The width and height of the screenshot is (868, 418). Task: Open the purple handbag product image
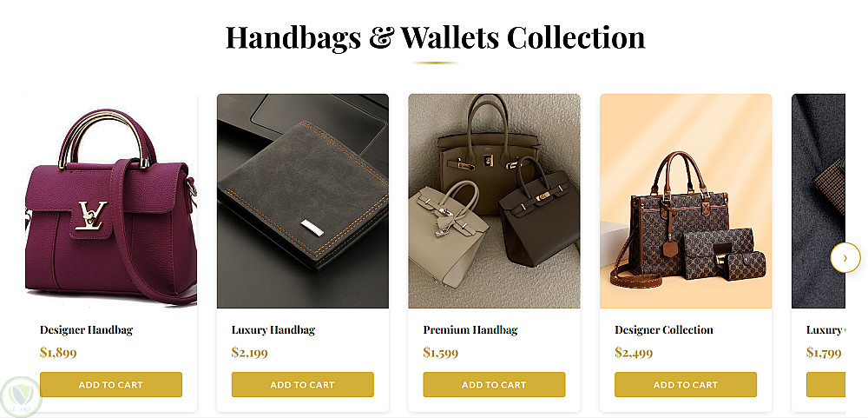[111, 201]
